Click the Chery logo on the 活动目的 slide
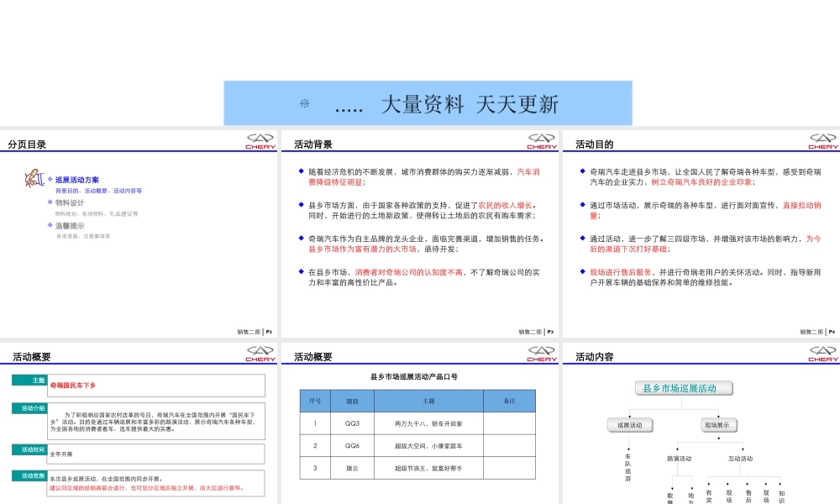This screenshot has width=840, height=504. click(x=823, y=141)
